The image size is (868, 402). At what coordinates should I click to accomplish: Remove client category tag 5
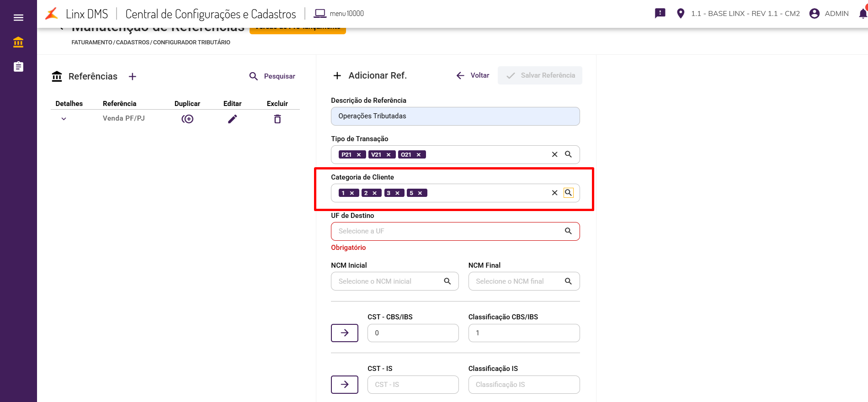point(420,193)
